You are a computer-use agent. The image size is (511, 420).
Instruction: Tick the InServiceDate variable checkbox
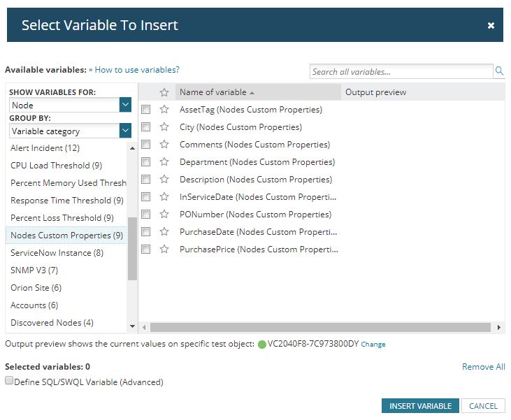[x=146, y=197]
